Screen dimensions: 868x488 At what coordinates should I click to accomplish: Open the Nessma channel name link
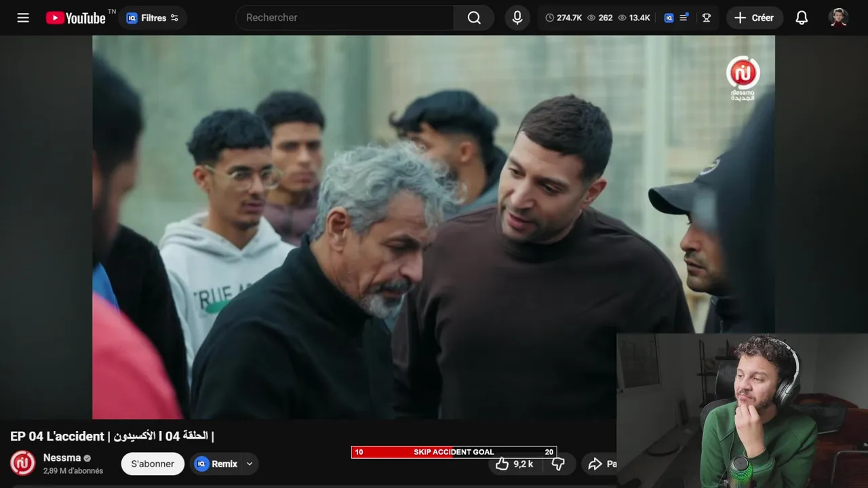62,457
